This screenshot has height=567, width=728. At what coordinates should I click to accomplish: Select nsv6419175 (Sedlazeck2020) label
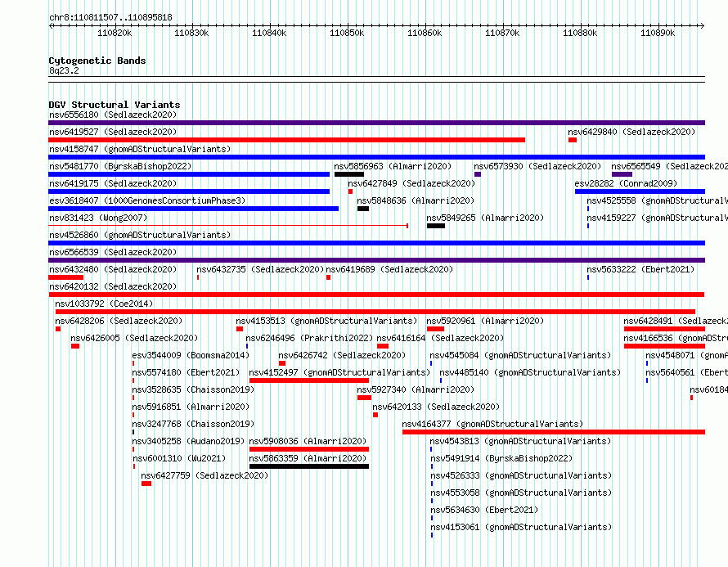point(113,183)
